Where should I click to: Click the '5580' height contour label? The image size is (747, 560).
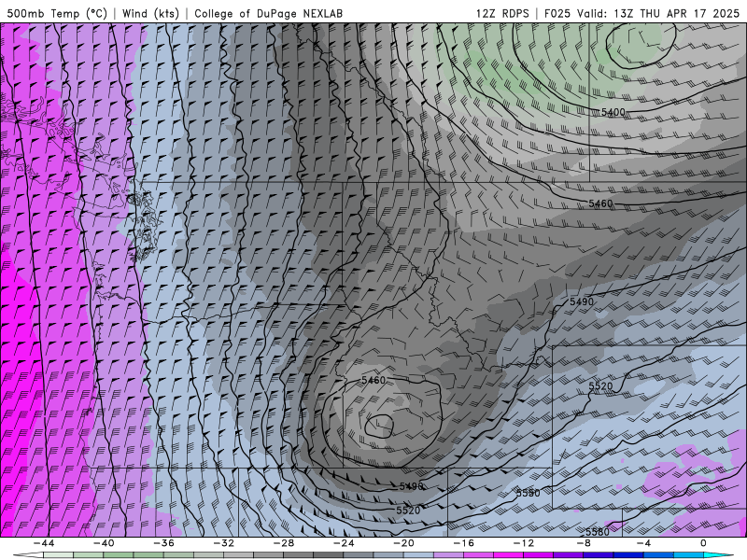(x=598, y=532)
